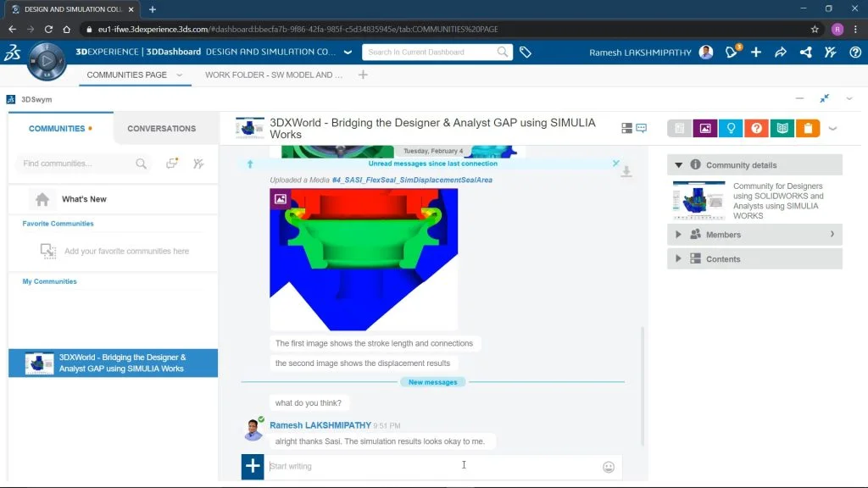Click the chat vertical scrollbar
This screenshot has width=868, height=488.
coord(643,385)
